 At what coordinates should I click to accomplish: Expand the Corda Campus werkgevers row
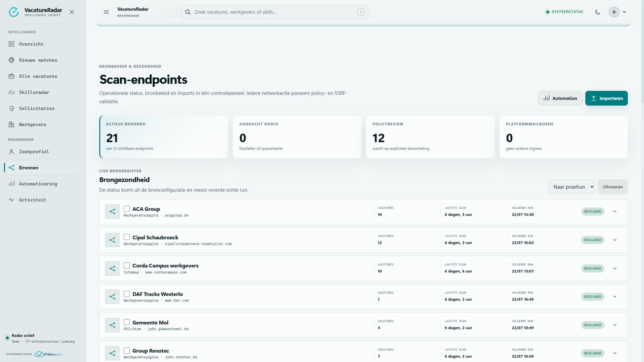(615, 268)
